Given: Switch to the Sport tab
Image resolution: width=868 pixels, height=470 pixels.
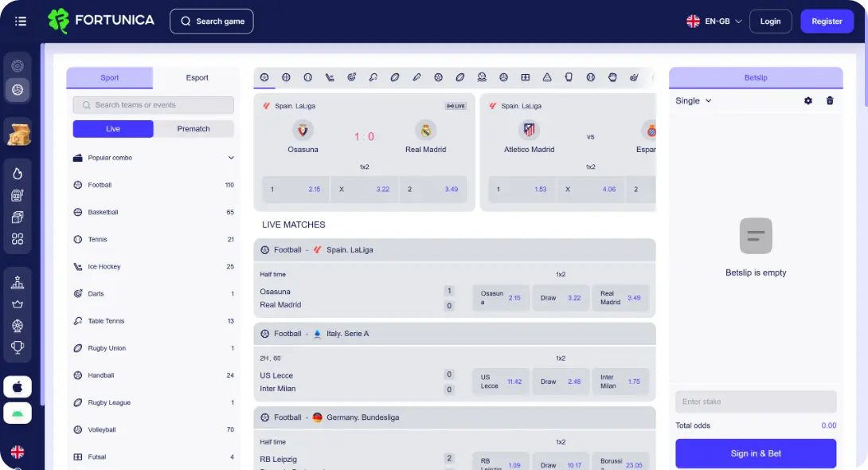Looking at the screenshot, I should (x=110, y=77).
